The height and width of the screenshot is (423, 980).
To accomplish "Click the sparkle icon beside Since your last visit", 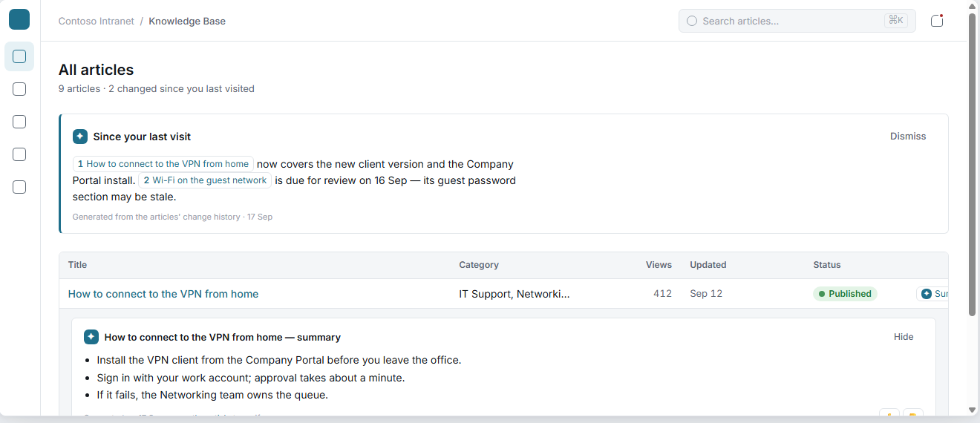I will (80, 137).
